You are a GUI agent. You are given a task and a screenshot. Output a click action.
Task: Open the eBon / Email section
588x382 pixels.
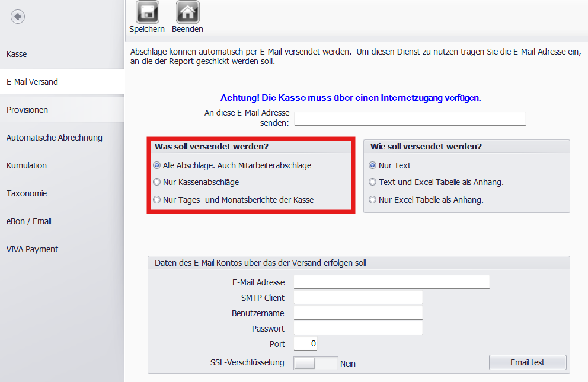tap(62, 221)
